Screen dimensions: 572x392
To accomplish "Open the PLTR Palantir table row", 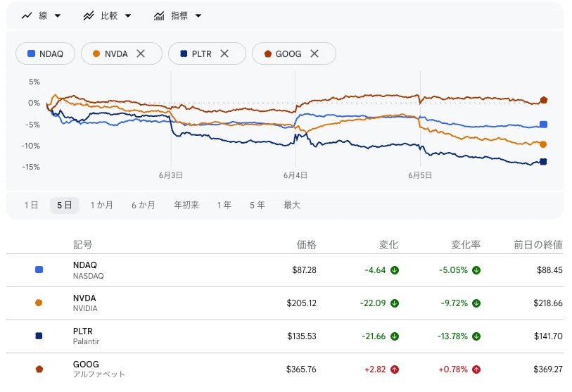I will click(x=285, y=336).
